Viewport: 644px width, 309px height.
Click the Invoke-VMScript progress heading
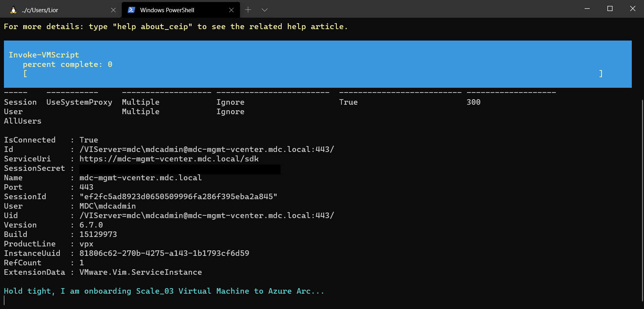tap(44, 55)
